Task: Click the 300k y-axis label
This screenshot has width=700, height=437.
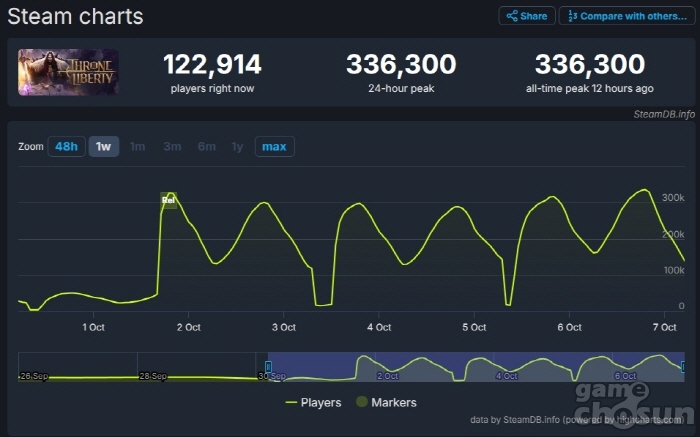Action: 673,198
